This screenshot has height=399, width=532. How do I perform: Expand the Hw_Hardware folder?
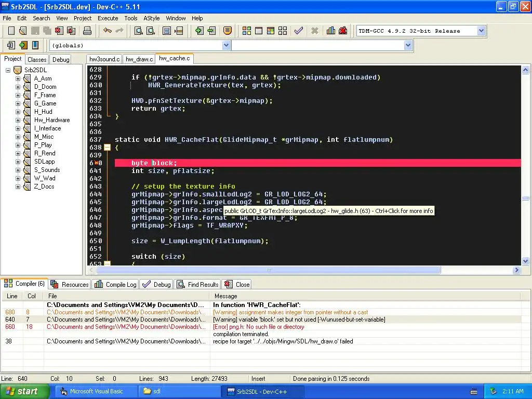pos(18,120)
